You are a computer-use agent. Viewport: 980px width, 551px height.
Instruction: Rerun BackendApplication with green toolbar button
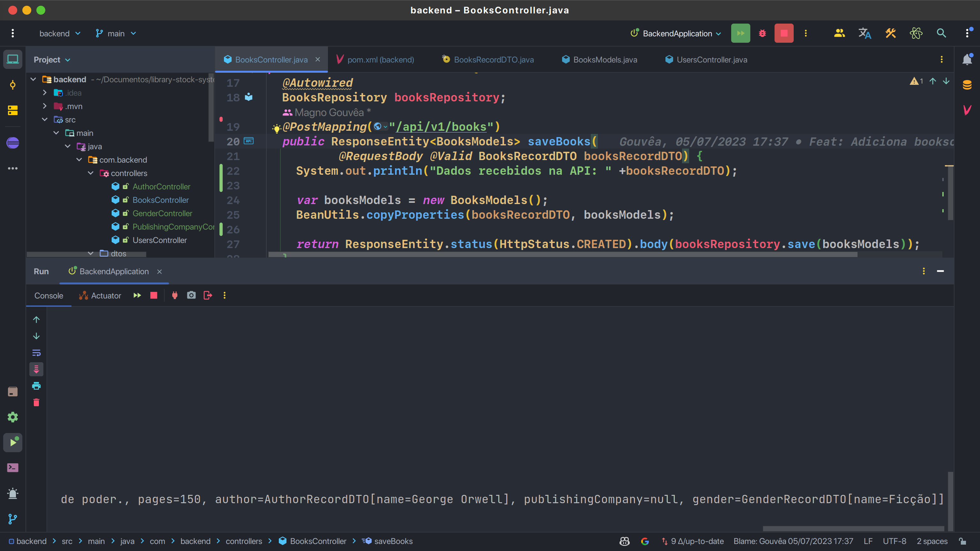[x=740, y=33]
